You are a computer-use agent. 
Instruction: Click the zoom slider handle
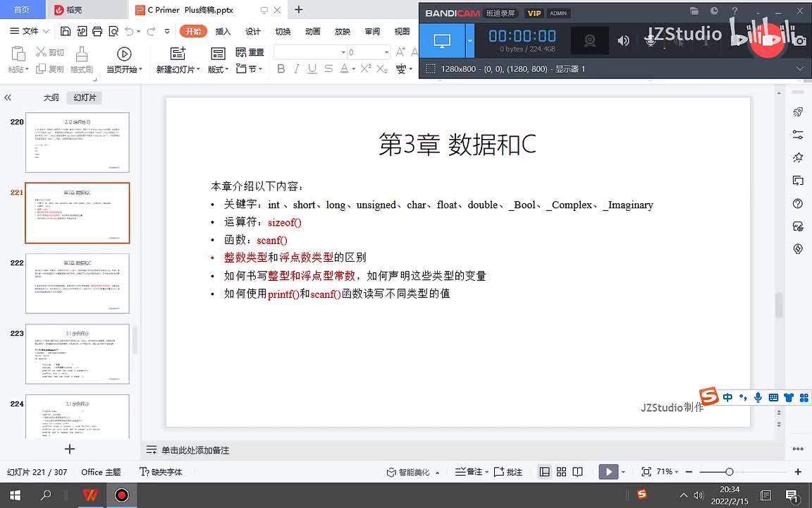[x=729, y=472]
